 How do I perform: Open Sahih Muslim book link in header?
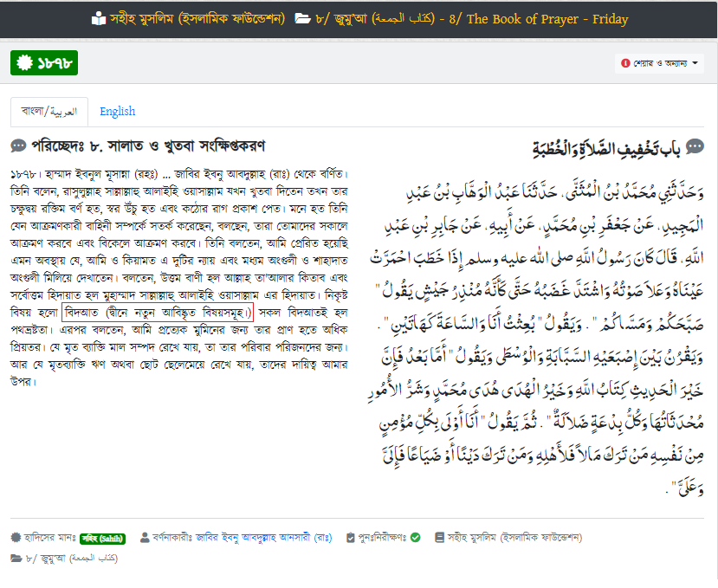coord(199,19)
